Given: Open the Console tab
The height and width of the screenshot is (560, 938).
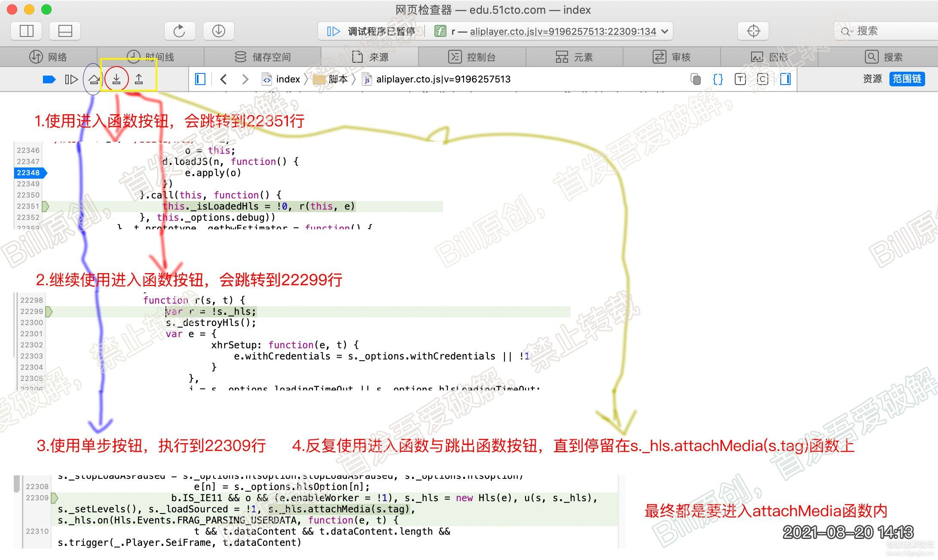Looking at the screenshot, I should 472,57.
